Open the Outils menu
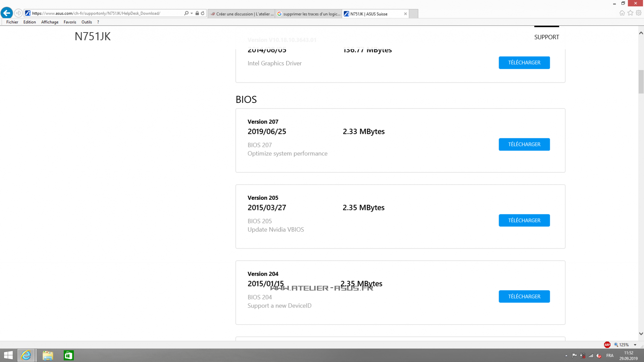This screenshot has height=362, width=644. [x=86, y=22]
